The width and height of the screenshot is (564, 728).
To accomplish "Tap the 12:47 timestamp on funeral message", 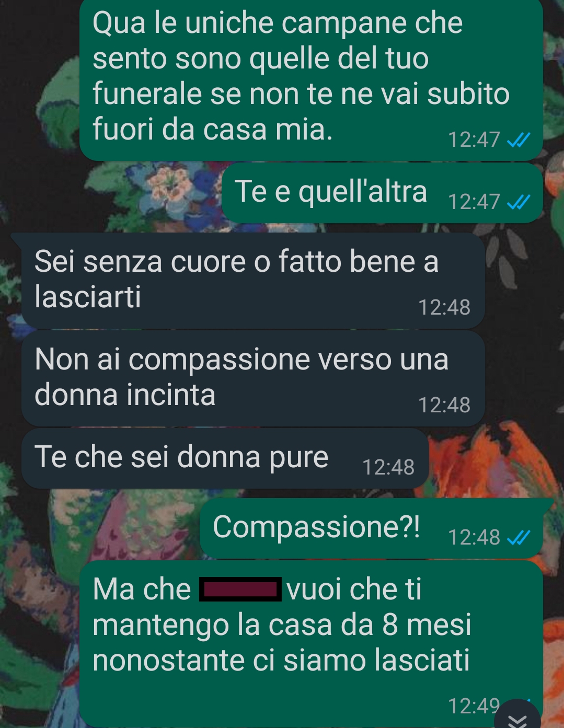I will pyautogui.click(x=474, y=140).
